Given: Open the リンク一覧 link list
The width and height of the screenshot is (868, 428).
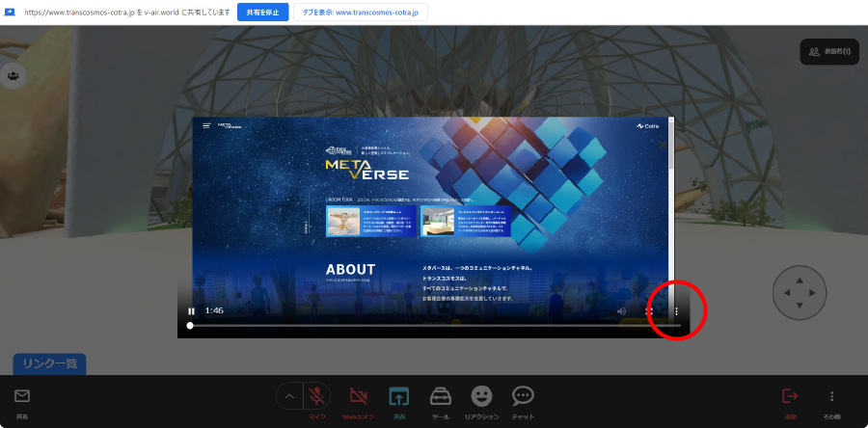Looking at the screenshot, I should pos(50,363).
